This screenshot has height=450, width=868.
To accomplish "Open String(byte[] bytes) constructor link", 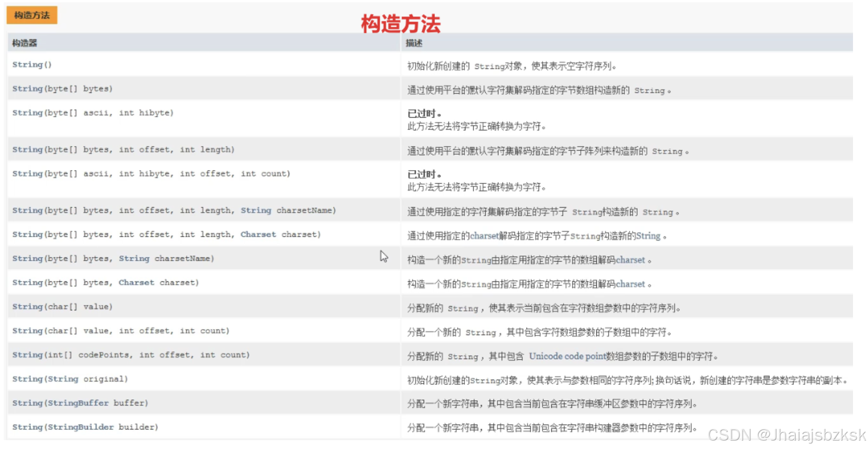I will pyautogui.click(x=62, y=89).
